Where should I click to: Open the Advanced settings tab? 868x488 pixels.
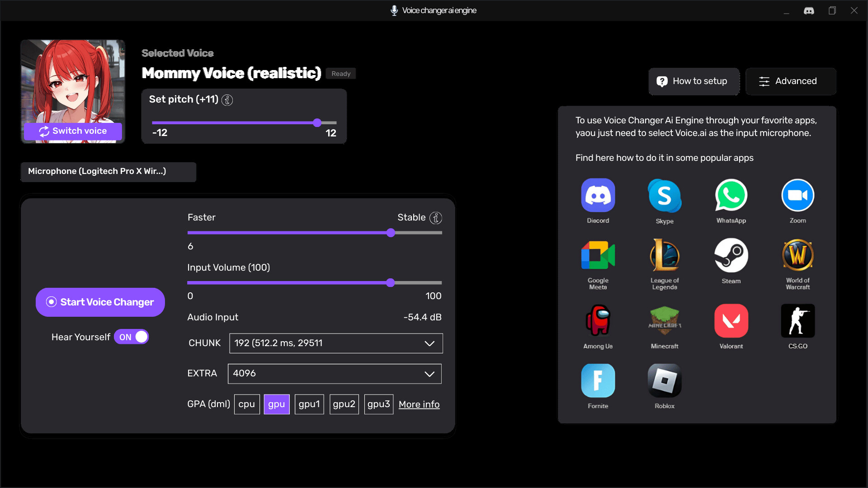click(790, 81)
